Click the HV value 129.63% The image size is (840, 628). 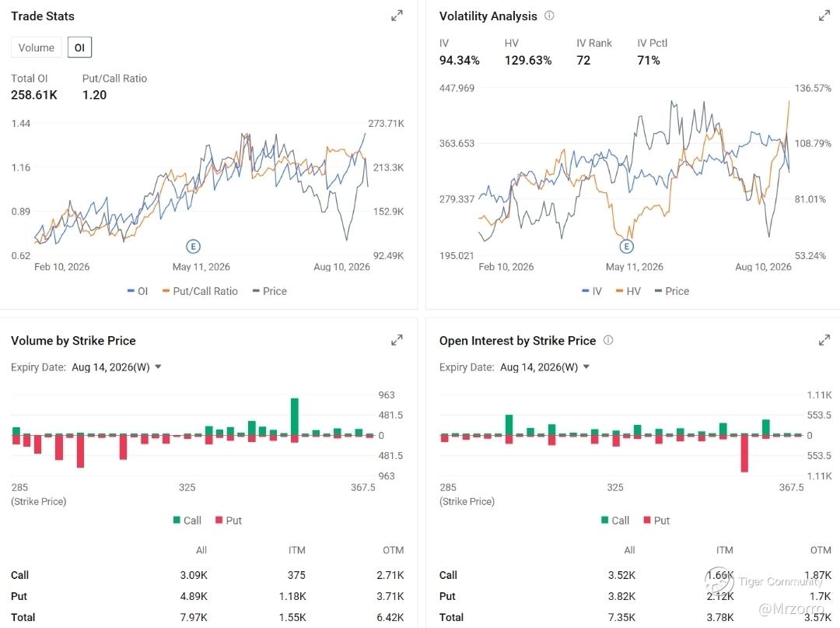point(527,60)
